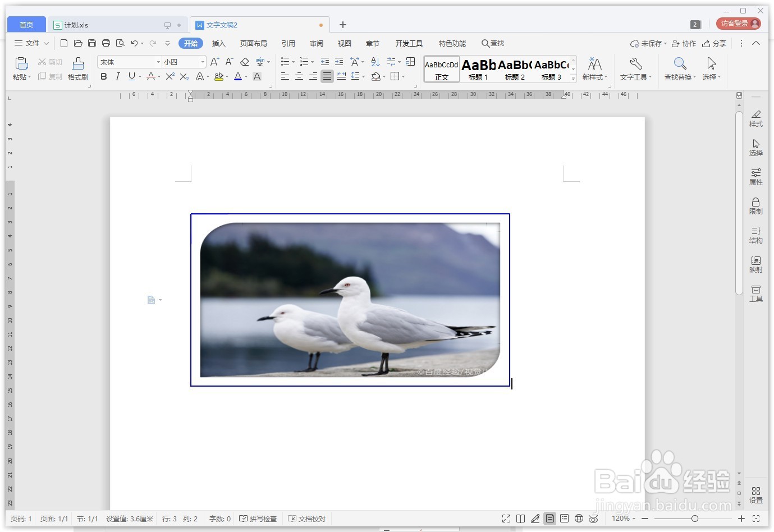The image size is (774, 532).
Task: Open the Structure (结构) sidebar icon
Action: (x=756, y=235)
